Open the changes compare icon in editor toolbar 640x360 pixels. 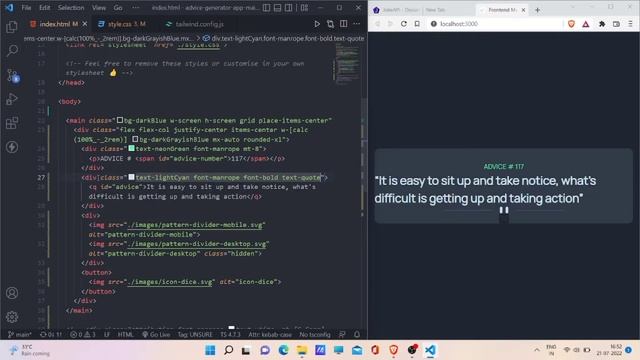[330, 24]
